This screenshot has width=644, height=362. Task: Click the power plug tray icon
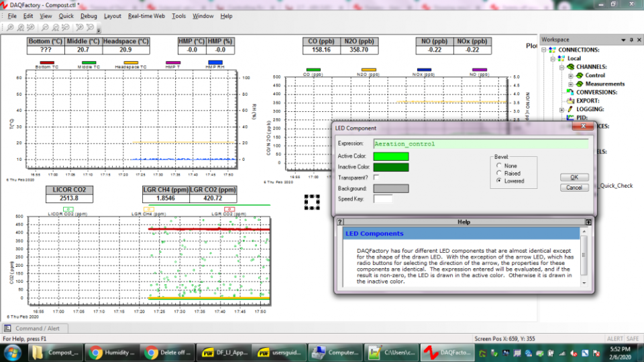551,353
